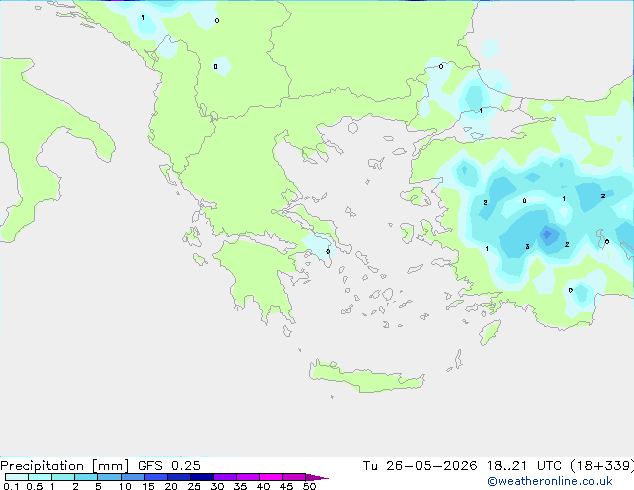Click the 2–5 mm legend color swatch
This screenshot has width=634, height=490.
[86, 477]
